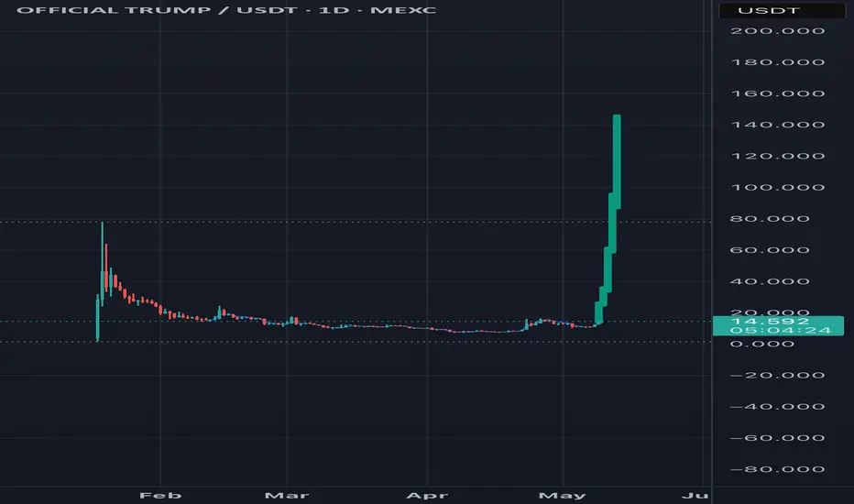The height and width of the screenshot is (504, 854).
Task: Click the 180.000 price axis label
Action: click(x=777, y=62)
